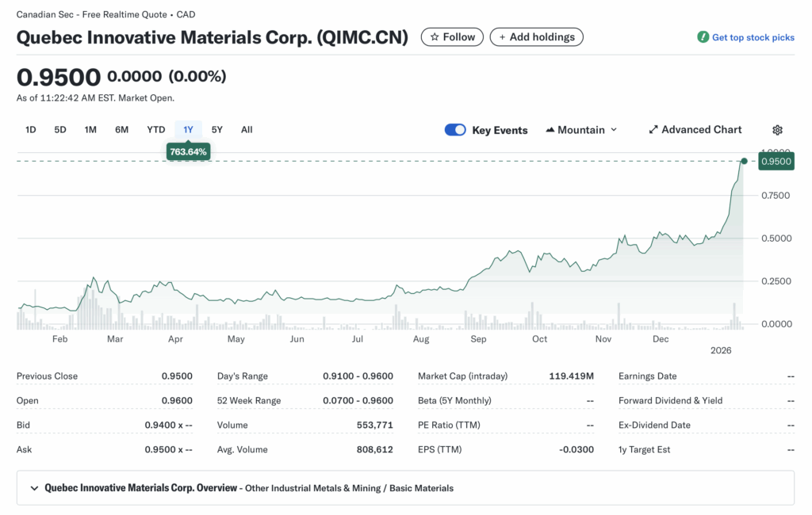Select the YTD chart range
The image size is (812, 515).
(x=155, y=129)
